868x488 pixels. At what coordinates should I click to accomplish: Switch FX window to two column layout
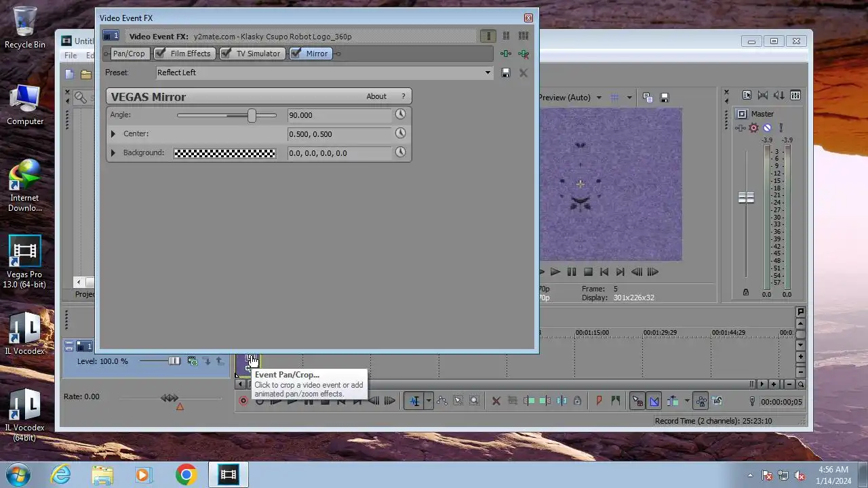tap(505, 36)
